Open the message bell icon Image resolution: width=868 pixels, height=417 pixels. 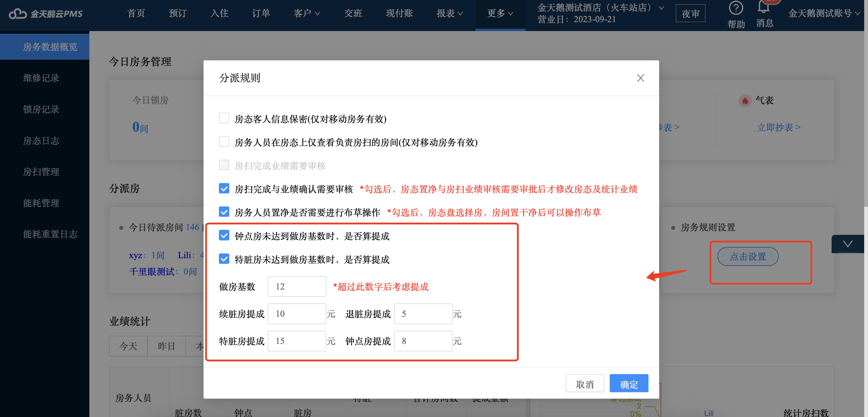764,7
